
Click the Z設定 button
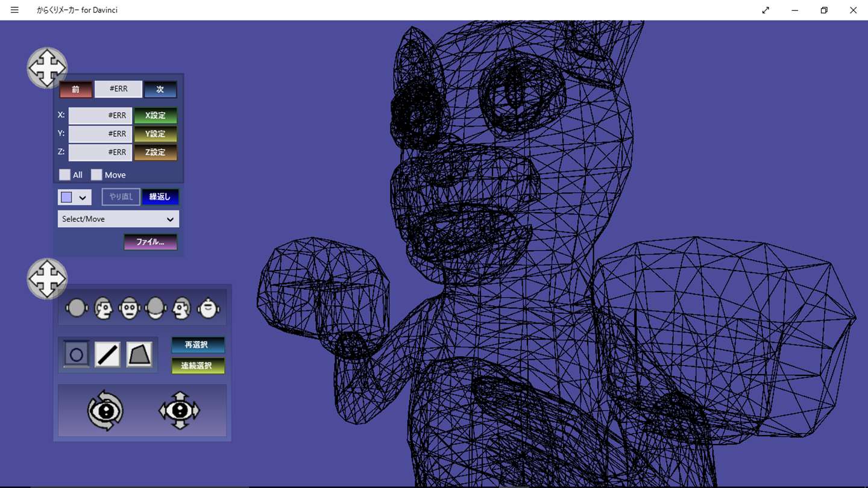coord(156,152)
